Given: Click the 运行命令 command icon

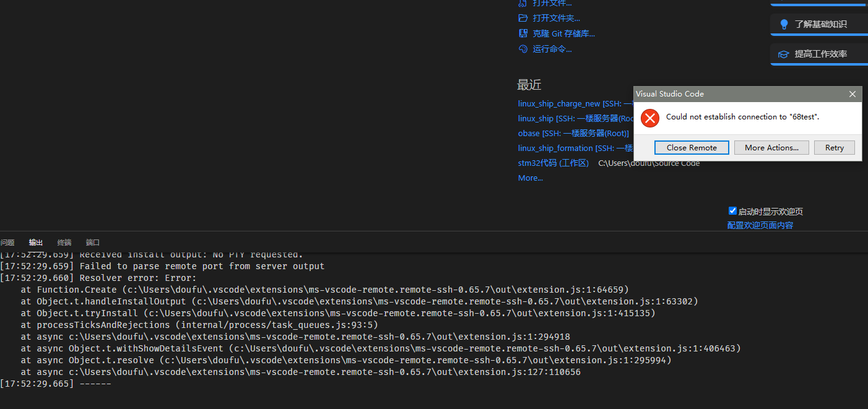Looking at the screenshot, I should tap(523, 48).
